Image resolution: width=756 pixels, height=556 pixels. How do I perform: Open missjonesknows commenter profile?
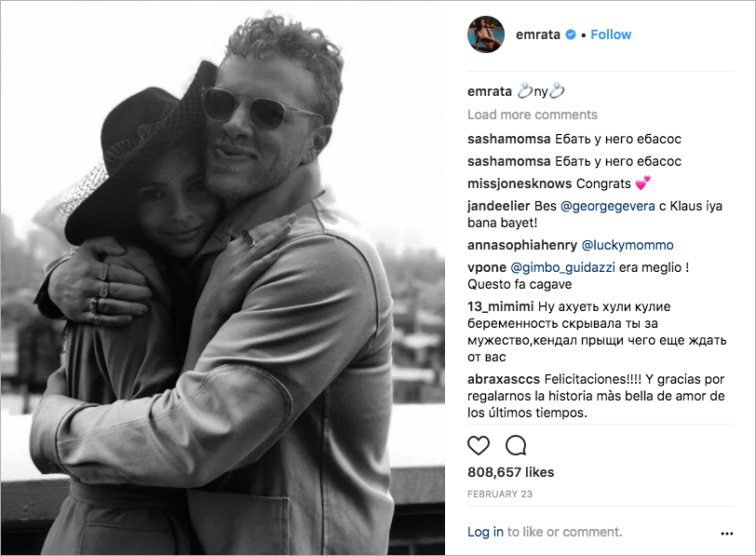[x=520, y=183]
